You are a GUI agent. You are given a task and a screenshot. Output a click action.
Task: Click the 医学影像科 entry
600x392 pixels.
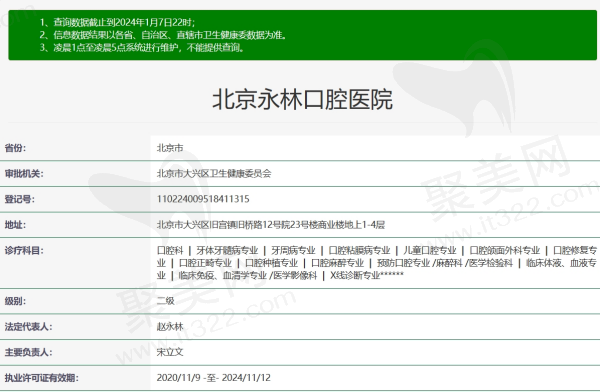pos(295,276)
